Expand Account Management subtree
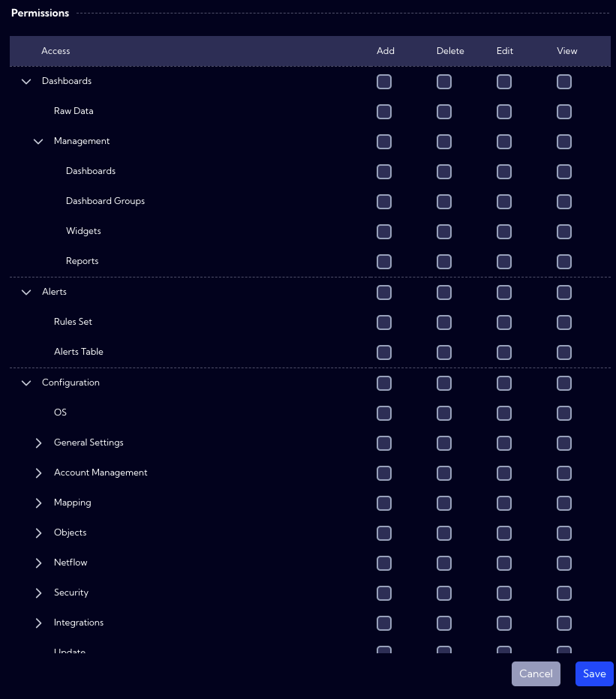 (x=38, y=473)
